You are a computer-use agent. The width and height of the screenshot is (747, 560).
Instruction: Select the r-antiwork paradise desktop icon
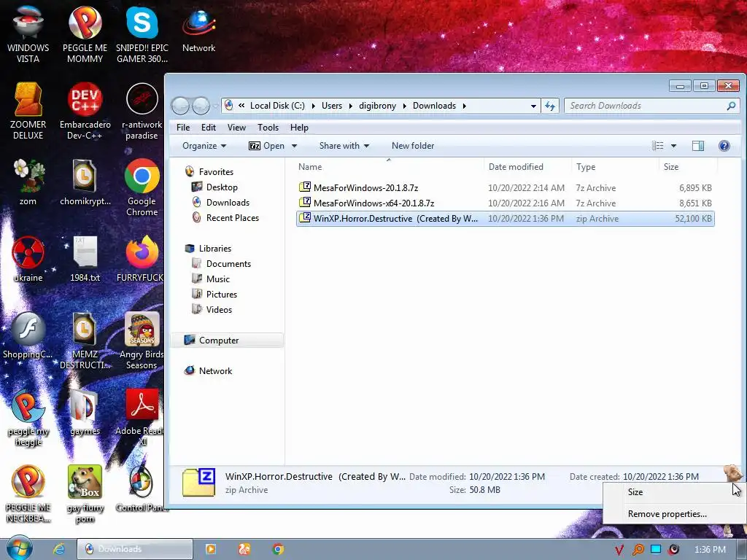tap(142, 111)
